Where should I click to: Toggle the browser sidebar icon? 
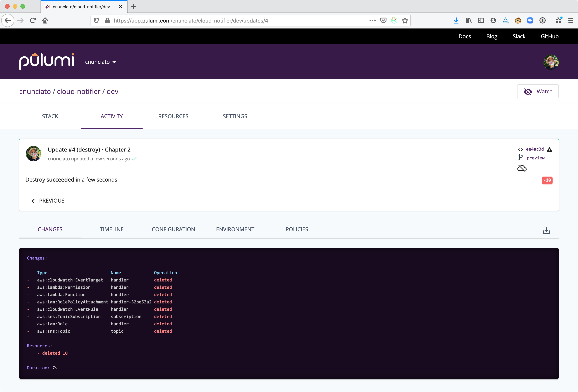click(x=481, y=20)
